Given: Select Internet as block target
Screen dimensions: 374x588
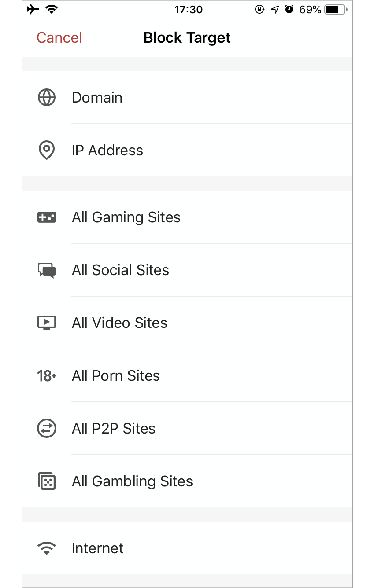Looking at the screenshot, I should (x=187, y=548).
